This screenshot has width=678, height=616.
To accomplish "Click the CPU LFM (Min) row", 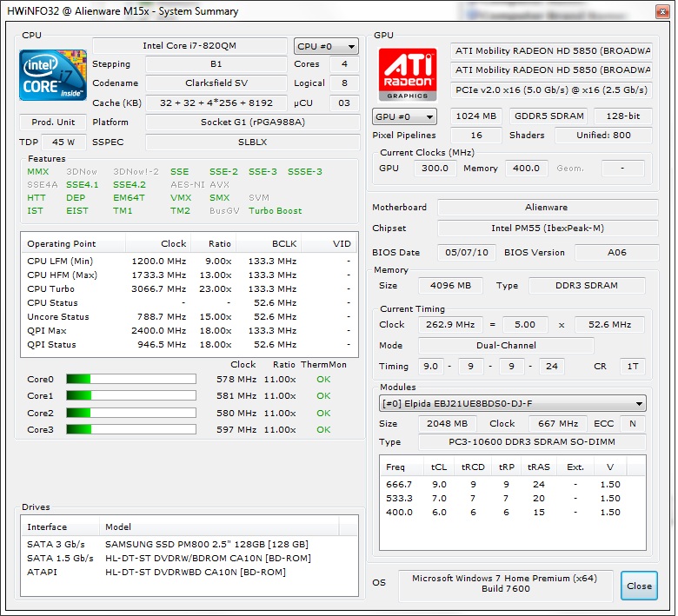I will pos(189,262).
